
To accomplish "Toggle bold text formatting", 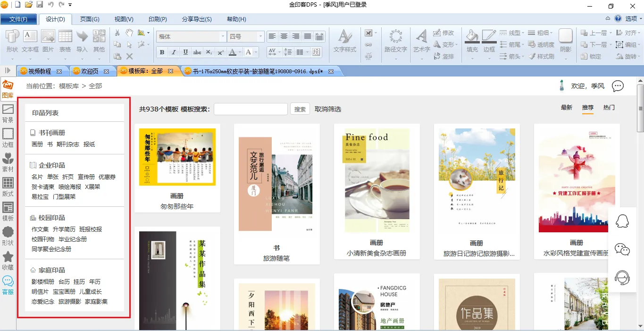I will (162, 52).
